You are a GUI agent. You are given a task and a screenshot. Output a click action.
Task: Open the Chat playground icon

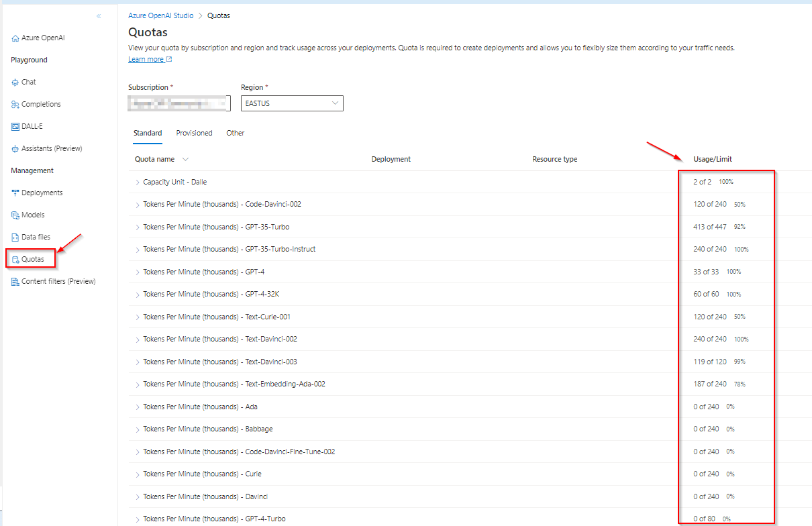15,82
